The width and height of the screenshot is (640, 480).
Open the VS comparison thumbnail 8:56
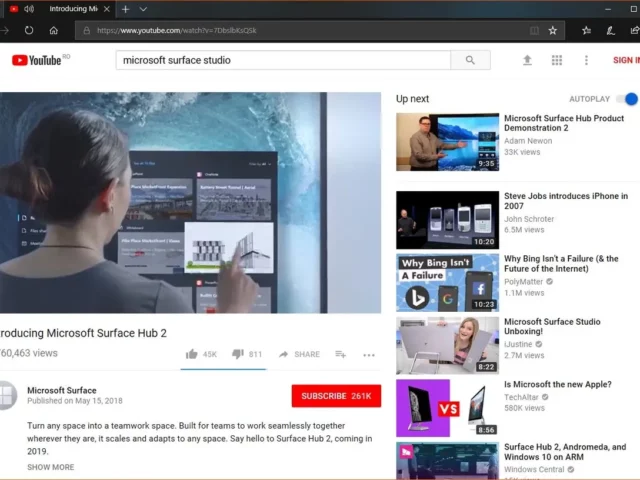point(447,408)
